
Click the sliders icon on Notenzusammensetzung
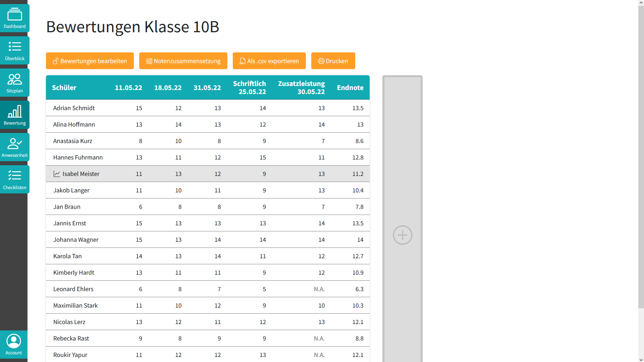149,61
